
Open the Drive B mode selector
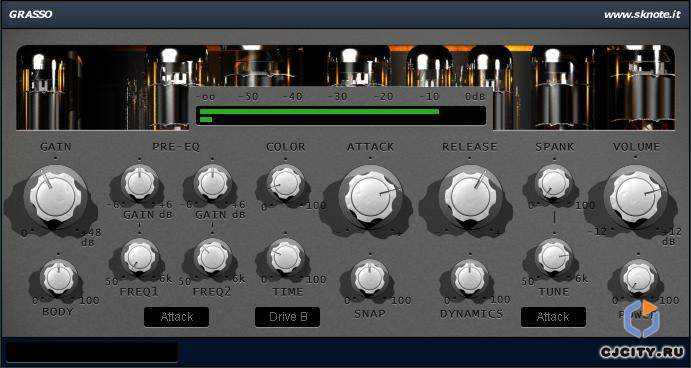pos(287,317)
